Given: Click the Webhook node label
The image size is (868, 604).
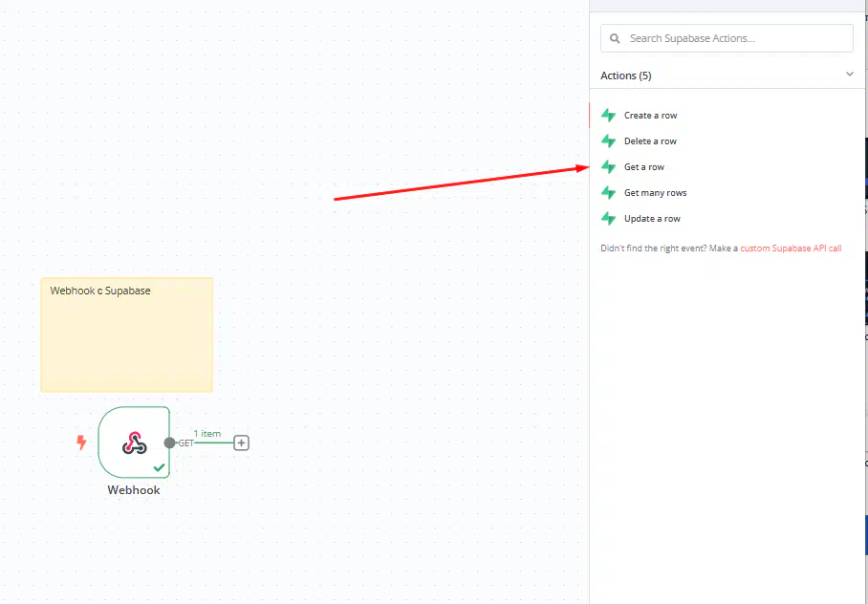Looking at the screenshot, I should [134, 490].
